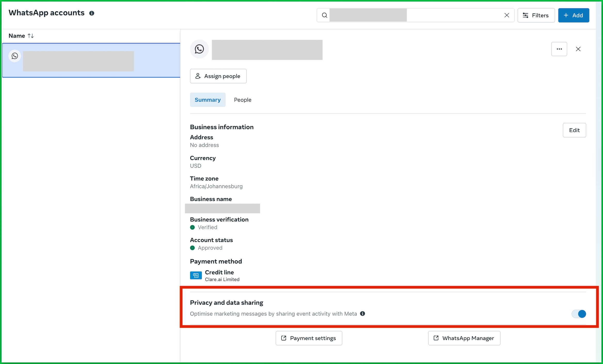The width and height of the screenshot is (603, 364).
Task: Open the Filters options
Action: (x=536, y=15)
